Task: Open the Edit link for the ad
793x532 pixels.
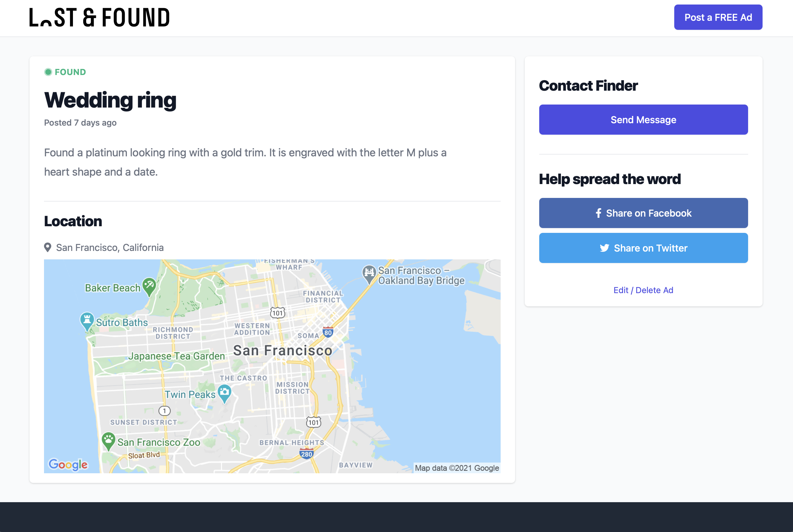Action: pos(621,290)
